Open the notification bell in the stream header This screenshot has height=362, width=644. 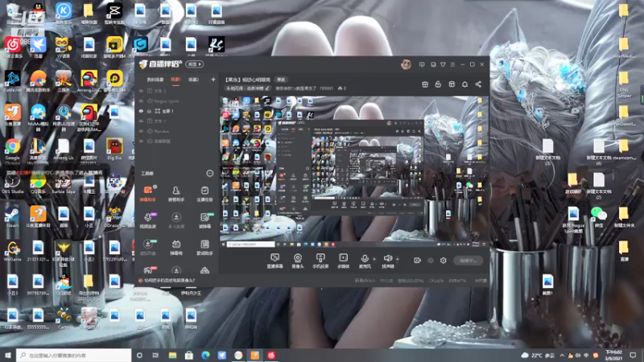tap(464, 84)
